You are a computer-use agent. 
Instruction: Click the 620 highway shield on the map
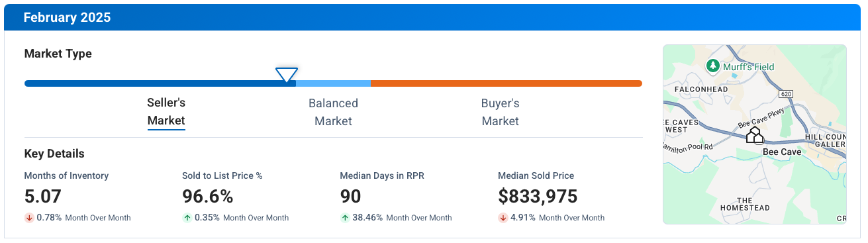click(x=785, y=94)
